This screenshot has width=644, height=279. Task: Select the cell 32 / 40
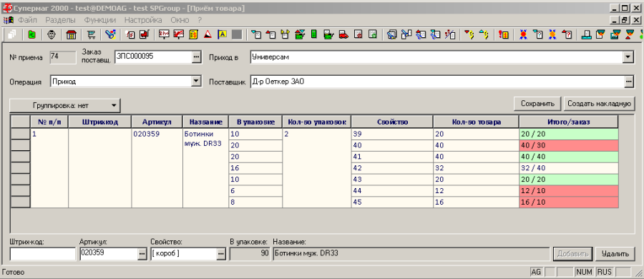(x=569, y=168)
